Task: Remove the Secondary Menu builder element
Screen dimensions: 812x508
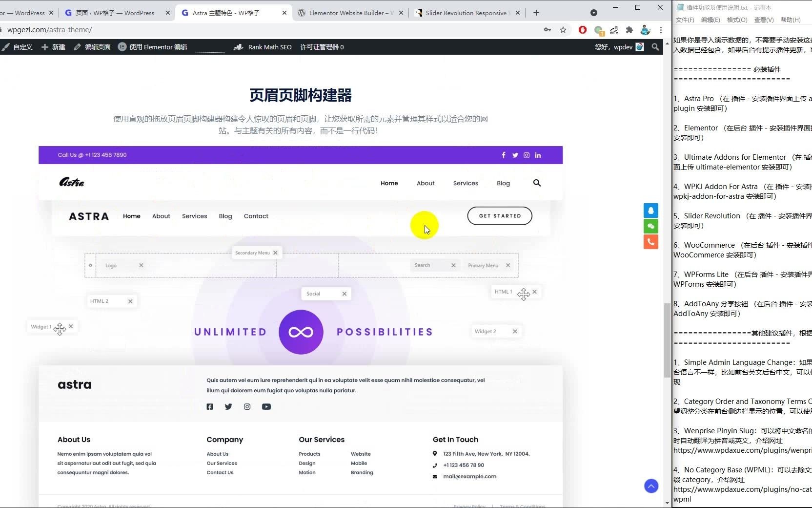Action: pos(276,253)
